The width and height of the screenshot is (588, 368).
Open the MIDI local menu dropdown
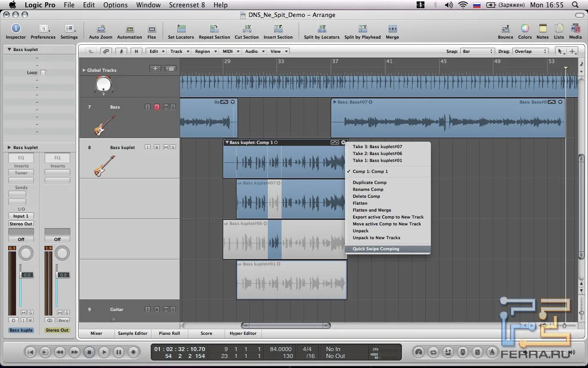coord(230,52)
